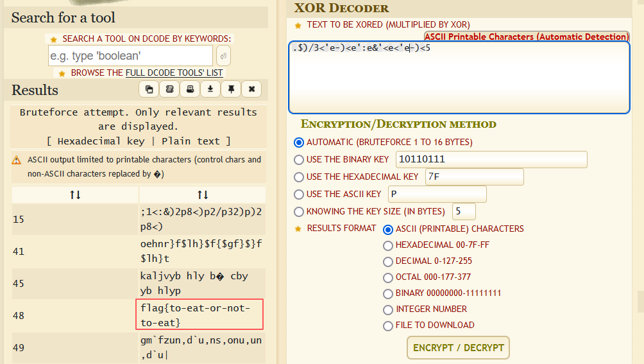
Task: Download the results using the download icon
Action: click(x=210, y=89)
